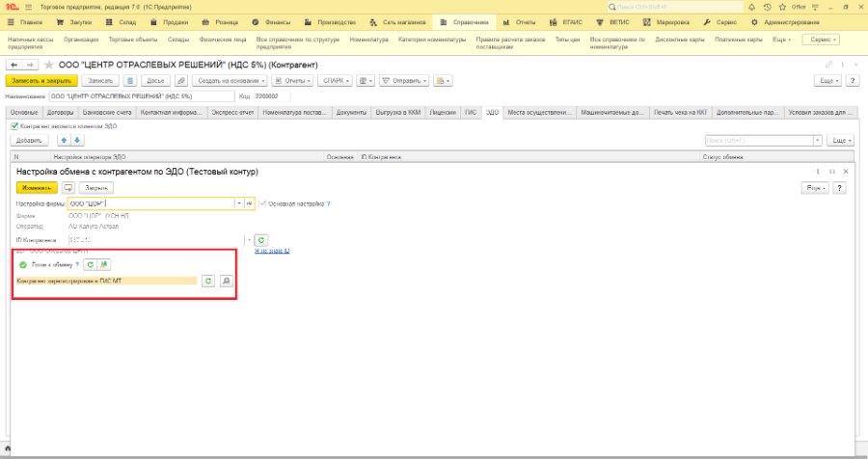The height and width of the screenshot is (459, 868).
Task: Open the Номенклатура link in the top panel
Action: pyautogui.click(x=368, y=40)
